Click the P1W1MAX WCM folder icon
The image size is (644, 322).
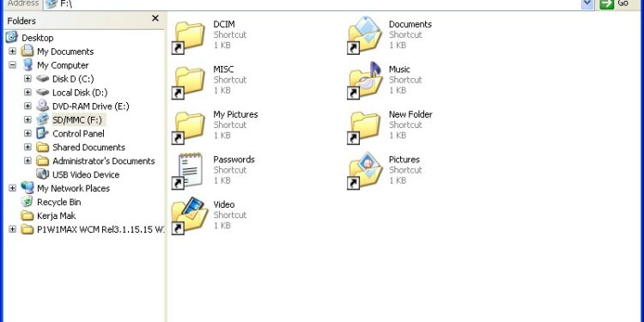pos(27,229)
